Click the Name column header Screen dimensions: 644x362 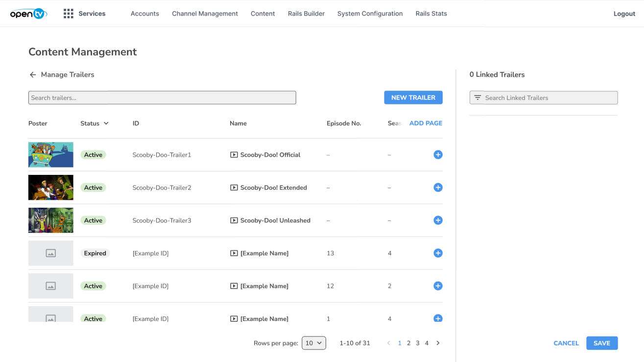(x=238, y=123)
